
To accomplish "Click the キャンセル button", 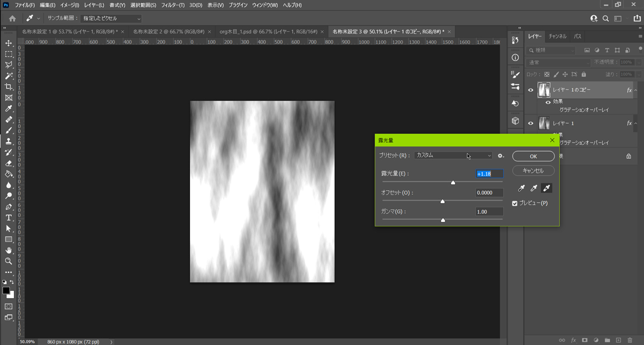I will click(x=533, y=171).
